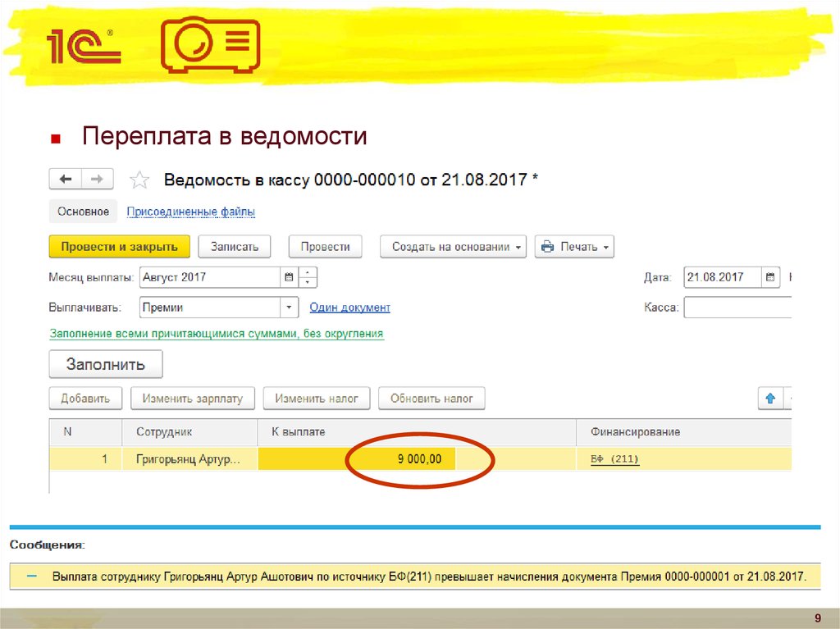Image resolution: width=840 pixels, height=629 pixels.
Task: Open the Один документ link
Action: 349,308
